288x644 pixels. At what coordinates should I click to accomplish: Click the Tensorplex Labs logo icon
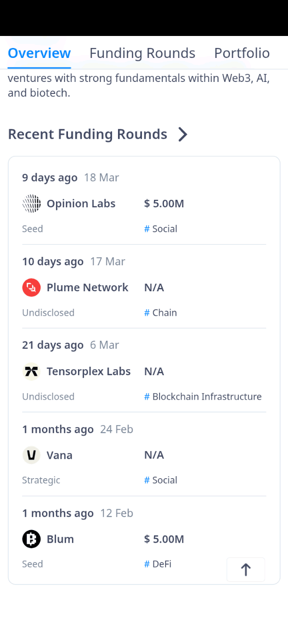point(31,372)
